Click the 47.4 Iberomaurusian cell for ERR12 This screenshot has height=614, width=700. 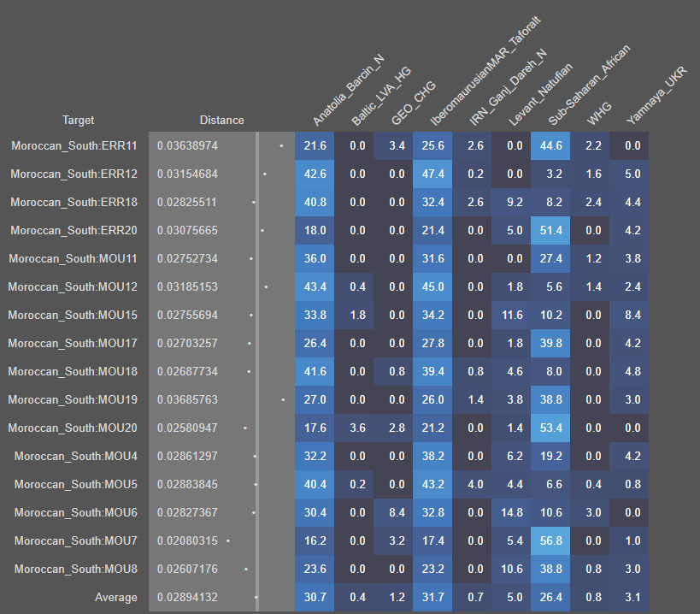(x=432, y=174)
